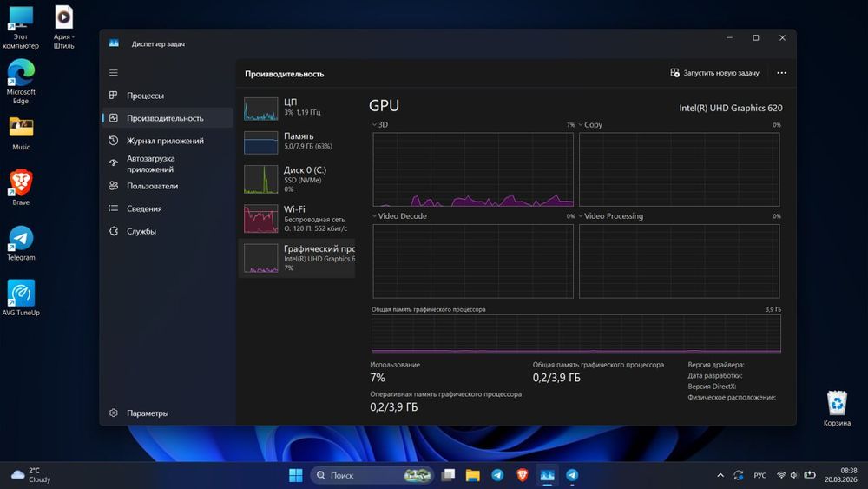Click the Журнал приложений history icon
This screenshot has width=868, height=489.
(x=114, y=141)
